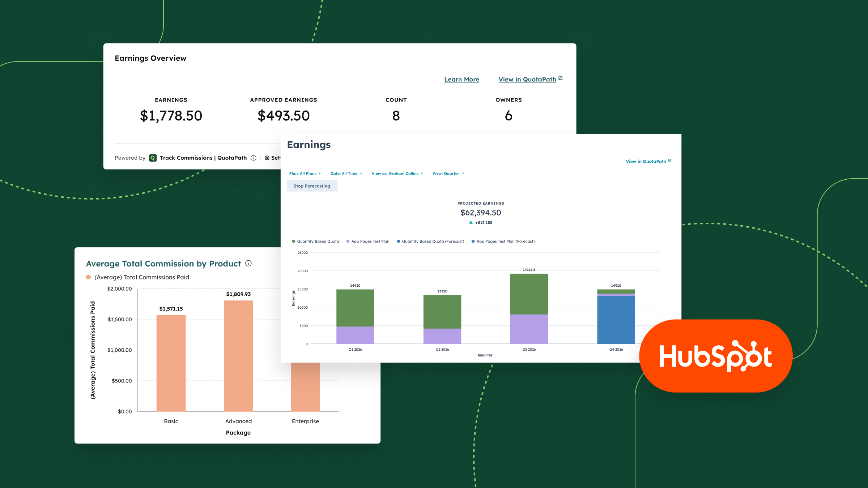Click the QuotaPath green Q logo icon
This screenshot has width=868, height=488.
153,158
